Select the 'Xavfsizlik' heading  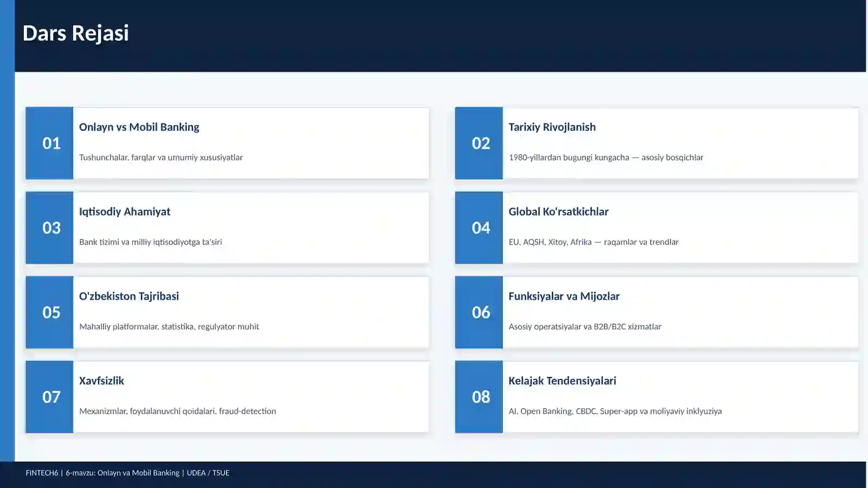pos(101,381)
